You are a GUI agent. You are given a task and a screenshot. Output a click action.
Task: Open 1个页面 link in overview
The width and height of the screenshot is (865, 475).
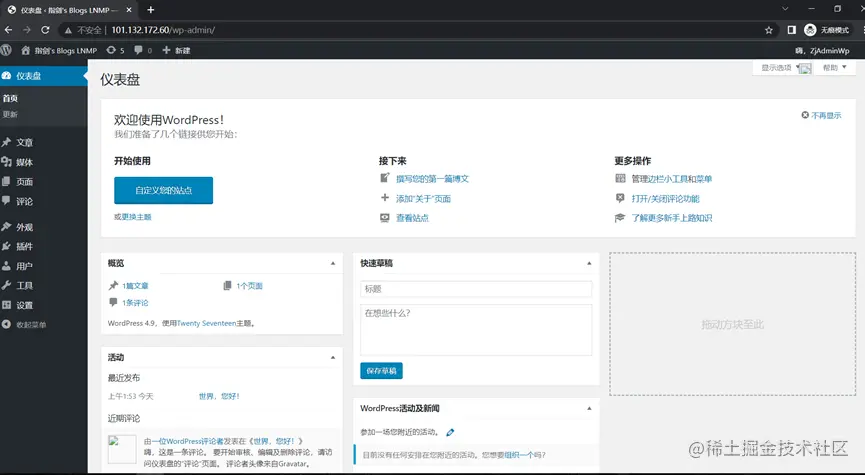(249, 286)
